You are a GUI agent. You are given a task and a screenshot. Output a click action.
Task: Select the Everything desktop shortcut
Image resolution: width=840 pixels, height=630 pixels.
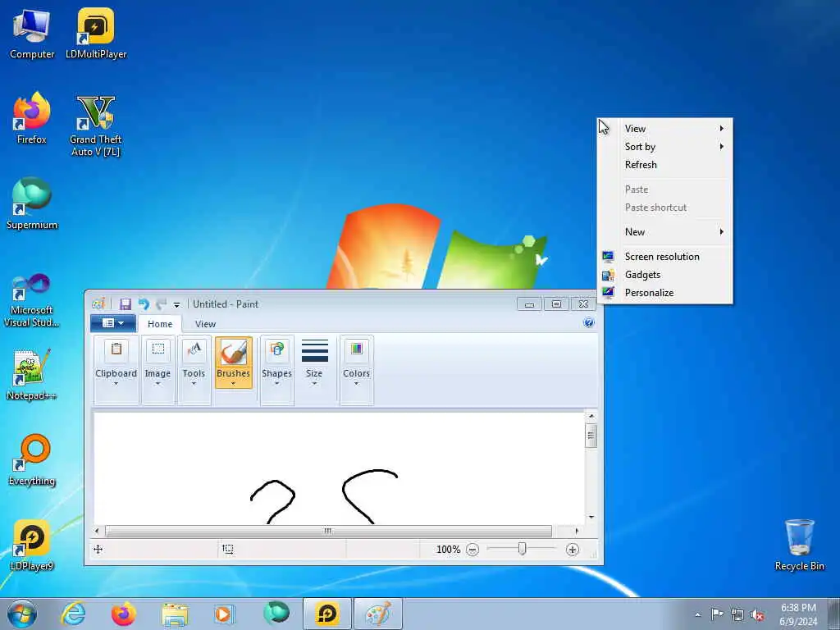pyautogui.click(x=32, y=459)
